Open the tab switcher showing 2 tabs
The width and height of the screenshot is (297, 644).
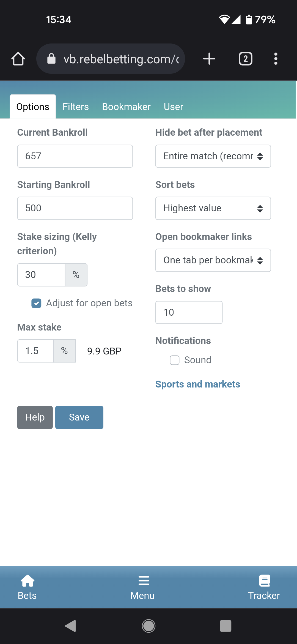click(245, 59)
